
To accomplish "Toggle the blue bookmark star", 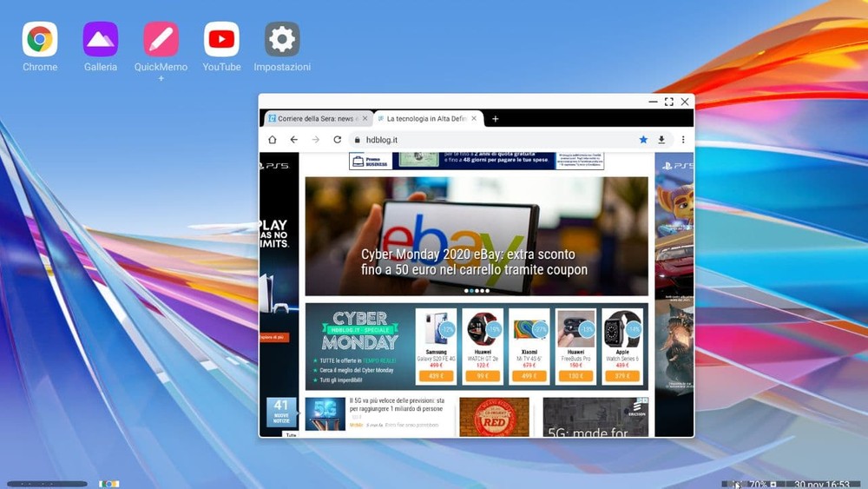I will click(643, 140).
